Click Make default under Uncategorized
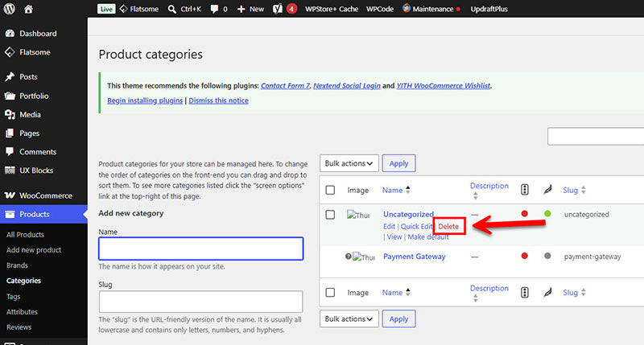Viewport: 644px width, 345px height. tap(428, 237)
